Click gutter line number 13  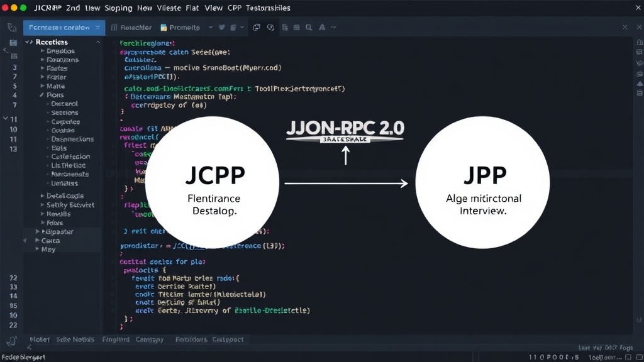point(14,149)
